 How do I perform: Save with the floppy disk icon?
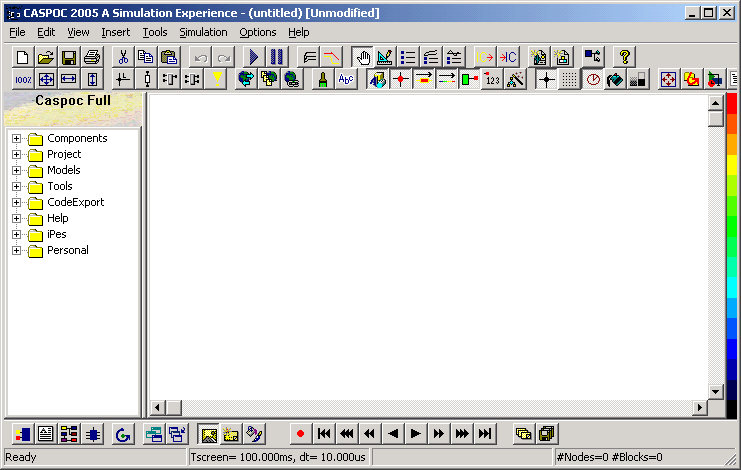[x=69, y=57]
